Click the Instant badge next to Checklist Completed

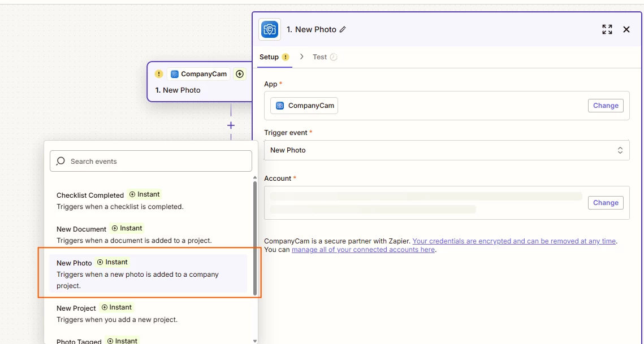(x=144, y=194)
